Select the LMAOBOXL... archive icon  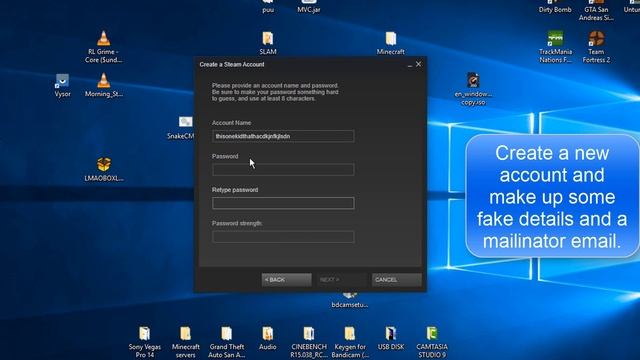coord(104,169)
